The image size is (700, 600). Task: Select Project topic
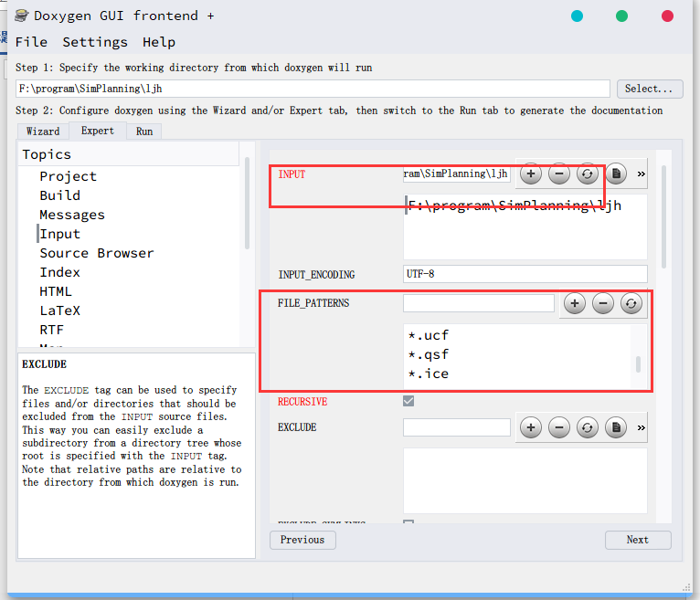[68, 176]
